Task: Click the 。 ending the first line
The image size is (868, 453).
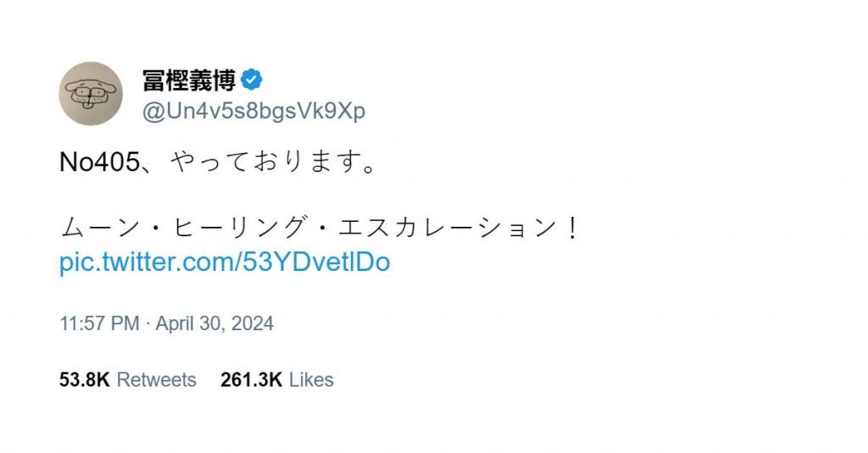Action: tap(366, 163)
